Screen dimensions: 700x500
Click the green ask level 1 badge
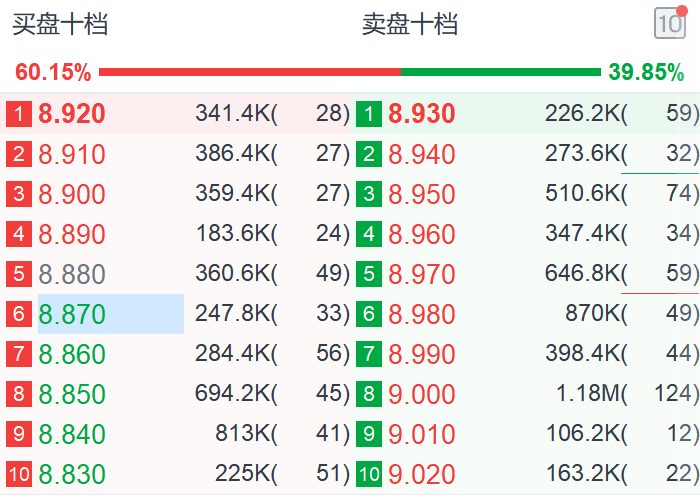coord(369,114)
